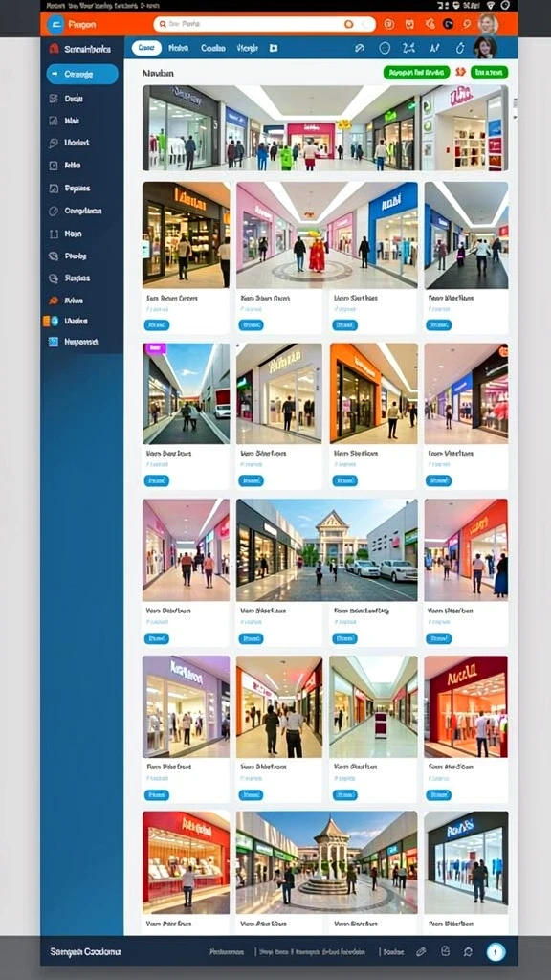The width and height of the screenshot is (551, 980).
Task: Click the round face icon in the blue tab bar
Action: pyautogui.click(x=385, y=48)
